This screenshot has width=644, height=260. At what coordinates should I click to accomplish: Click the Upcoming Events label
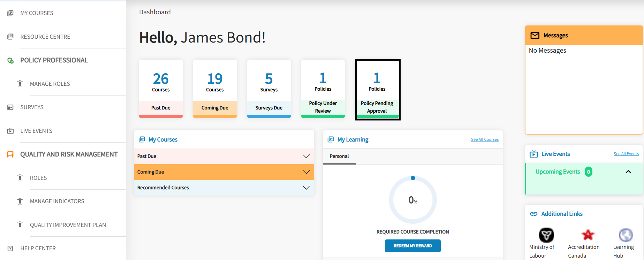[x=558, y=172]
